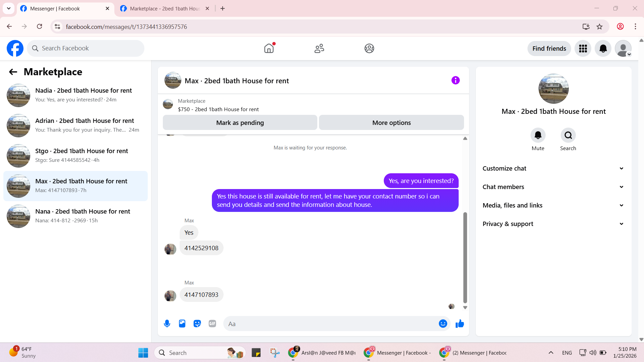644x362 pixels.
Task: Close the Marketplace browser tab
Action: click(207, 9)
